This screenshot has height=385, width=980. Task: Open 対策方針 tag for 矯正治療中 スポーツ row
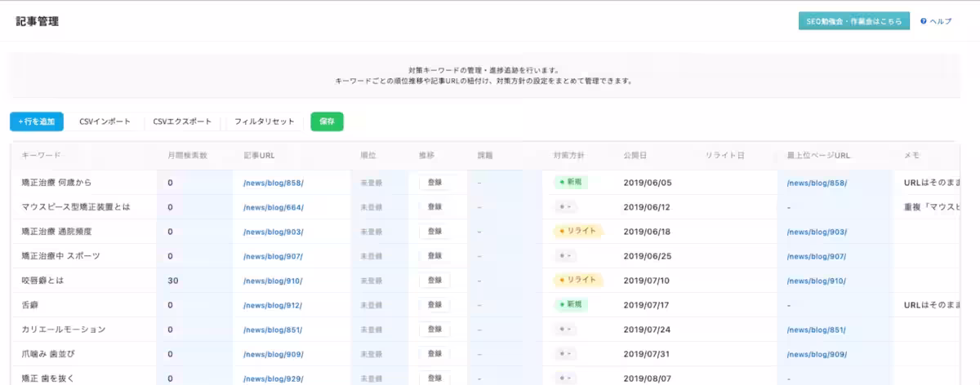tap(564, 256)
